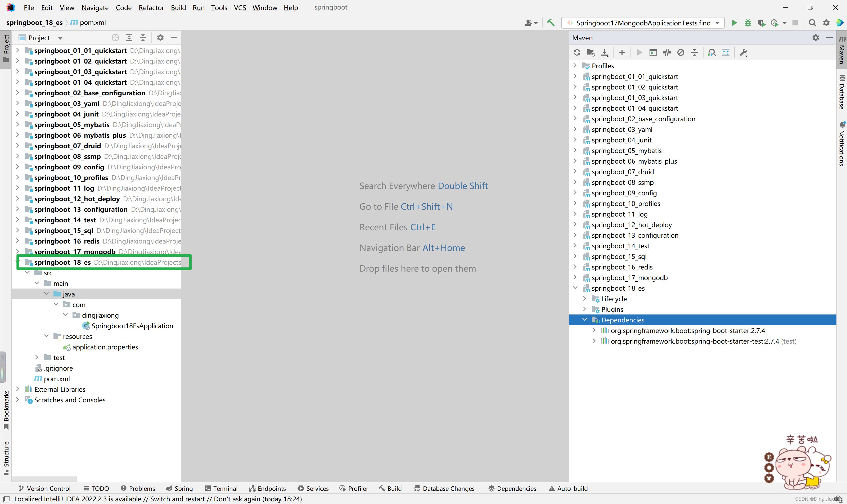Expand the test folder in Project tree

(37, 357)
